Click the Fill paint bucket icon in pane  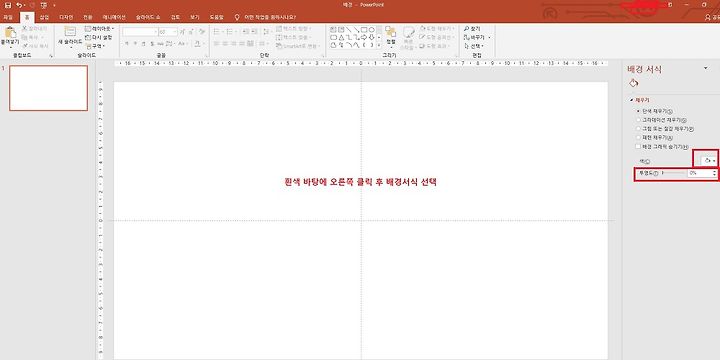pos(634,83)
